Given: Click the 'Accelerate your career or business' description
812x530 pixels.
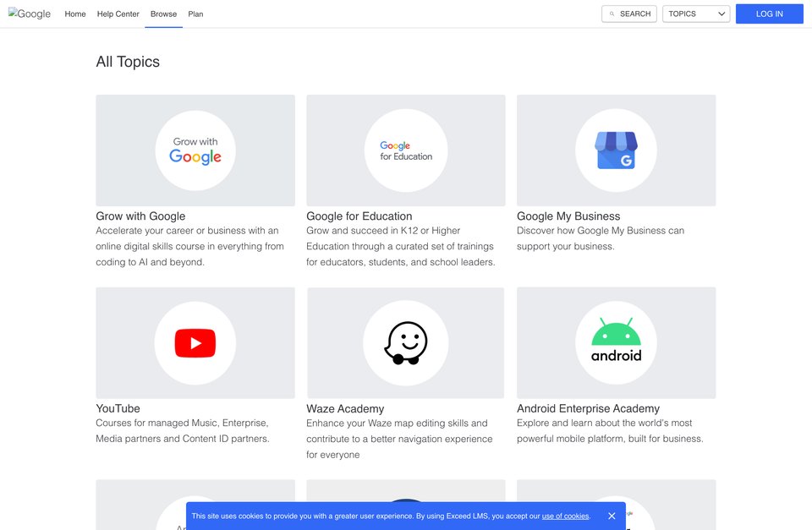Looking at the screenshot, I should pos(189,246).
